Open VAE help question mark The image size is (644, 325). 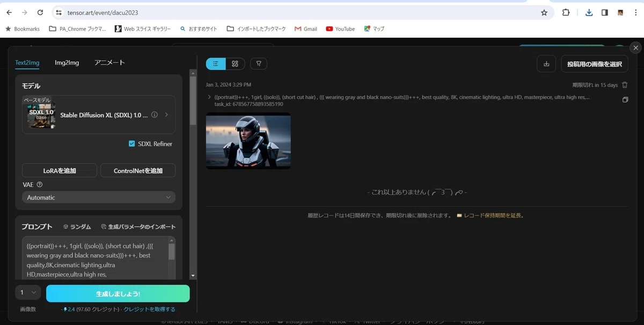tap(40, 185)
